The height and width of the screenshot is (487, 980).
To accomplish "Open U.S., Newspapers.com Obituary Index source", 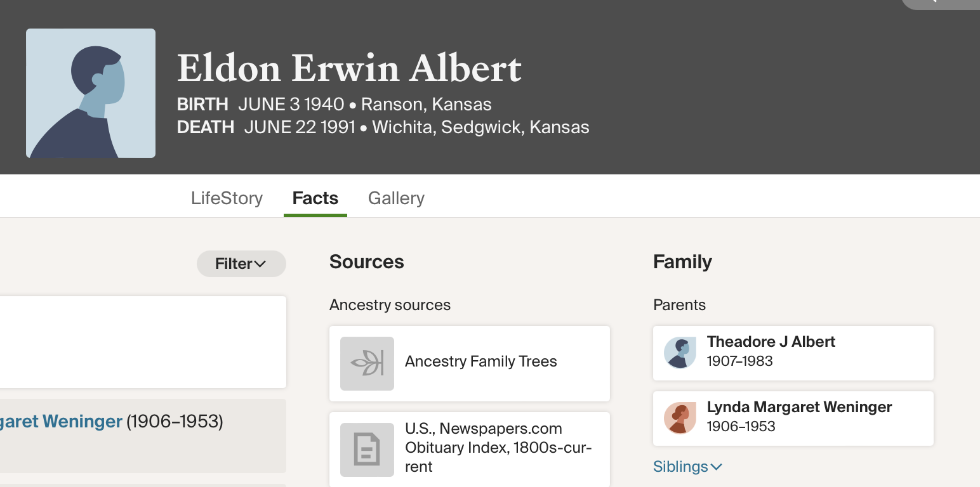I will (498, 448).
